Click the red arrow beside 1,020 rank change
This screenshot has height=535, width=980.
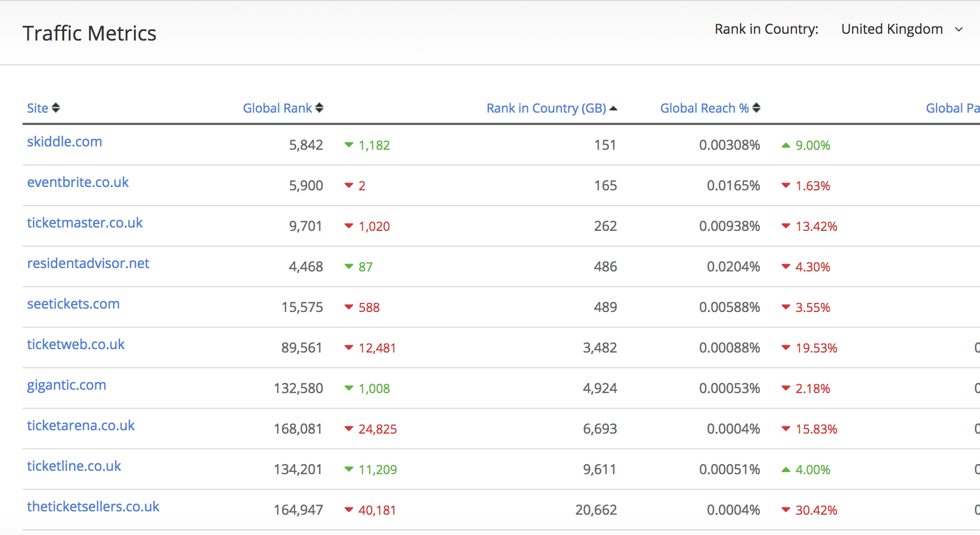click(349, 226)
